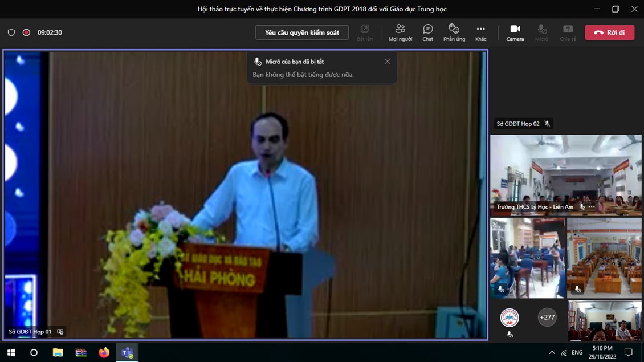The width and height of the screenshot is (644, 362).
Task: Click the red recording indicator
Action: [26, 32]
